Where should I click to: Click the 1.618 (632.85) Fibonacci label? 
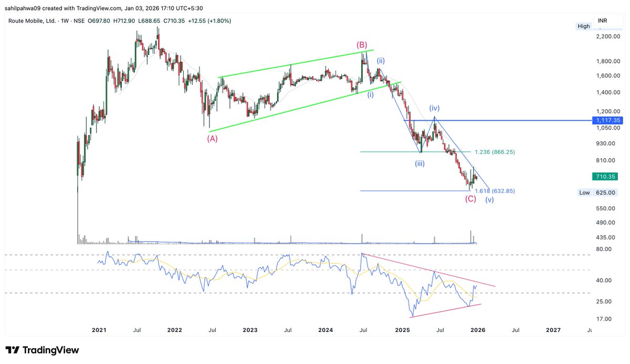coord(495,191)
